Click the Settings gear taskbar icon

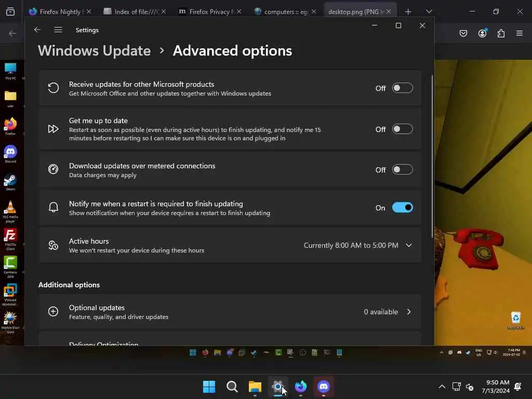coord(278,387)
